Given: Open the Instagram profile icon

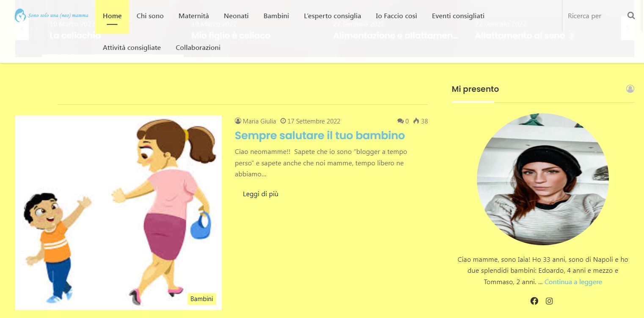Looking at the screenshot, I should [x=549, y=301].
